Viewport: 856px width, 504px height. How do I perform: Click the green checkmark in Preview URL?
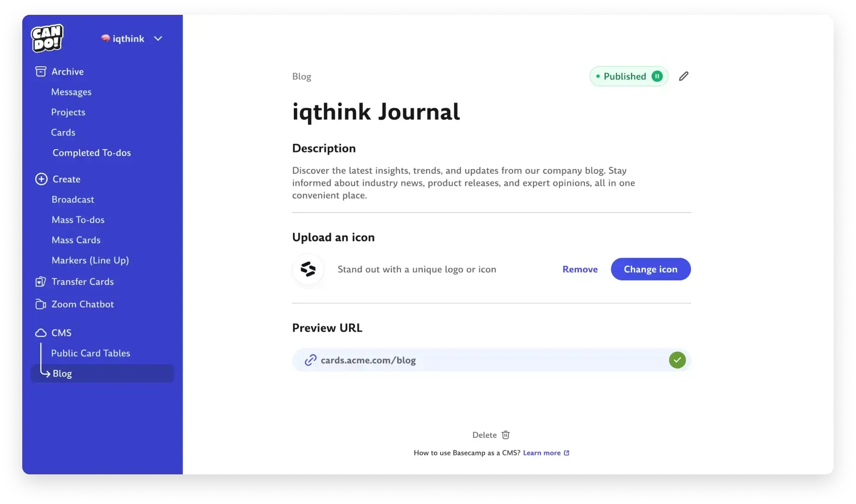pyautogui.click(x=677, y=360)
